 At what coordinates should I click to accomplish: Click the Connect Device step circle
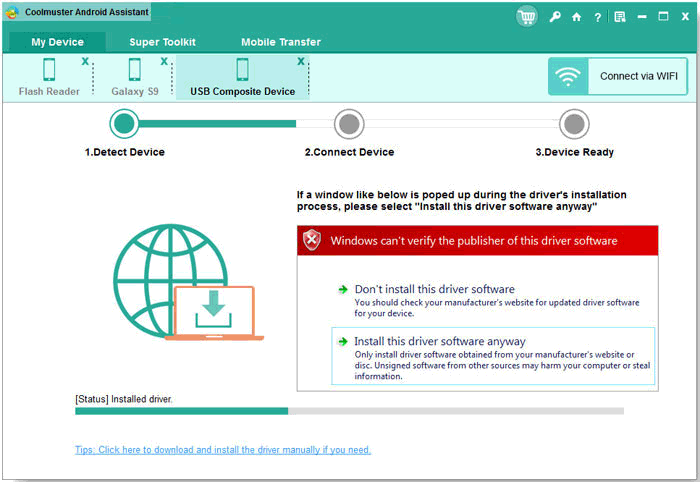[349, 124]
